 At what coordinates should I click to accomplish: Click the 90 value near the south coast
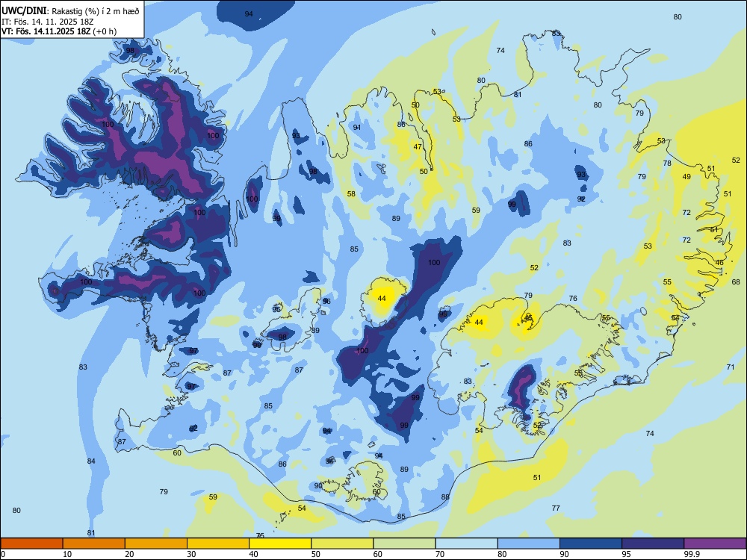[318, 486]
